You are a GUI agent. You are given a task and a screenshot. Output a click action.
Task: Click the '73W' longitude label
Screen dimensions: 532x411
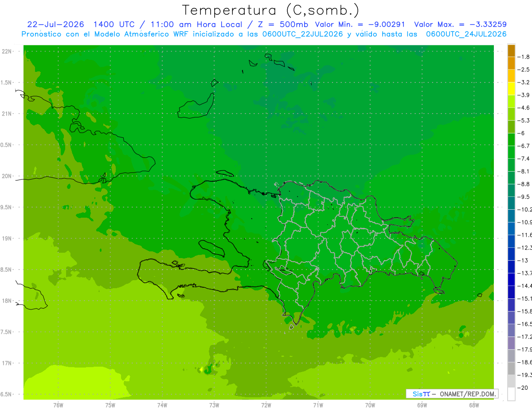click(x=214, y=405)
